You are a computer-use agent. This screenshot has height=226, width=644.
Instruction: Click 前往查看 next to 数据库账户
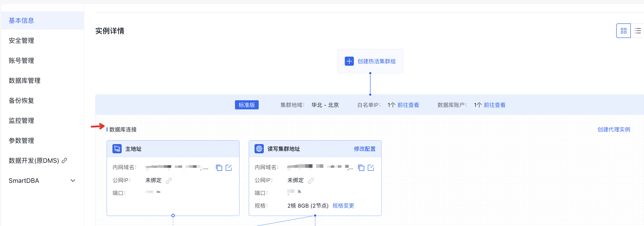[x=495, y=105]
